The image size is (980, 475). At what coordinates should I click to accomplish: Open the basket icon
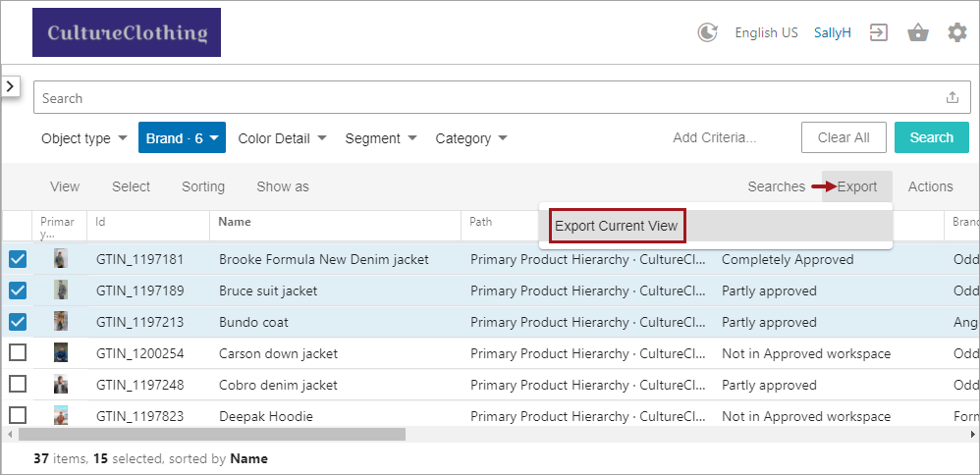917,32
